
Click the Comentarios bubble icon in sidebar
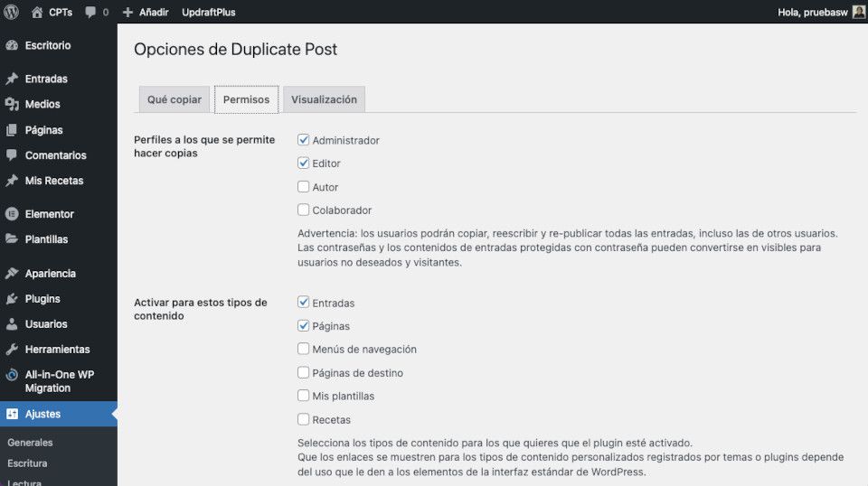point(12,155)
